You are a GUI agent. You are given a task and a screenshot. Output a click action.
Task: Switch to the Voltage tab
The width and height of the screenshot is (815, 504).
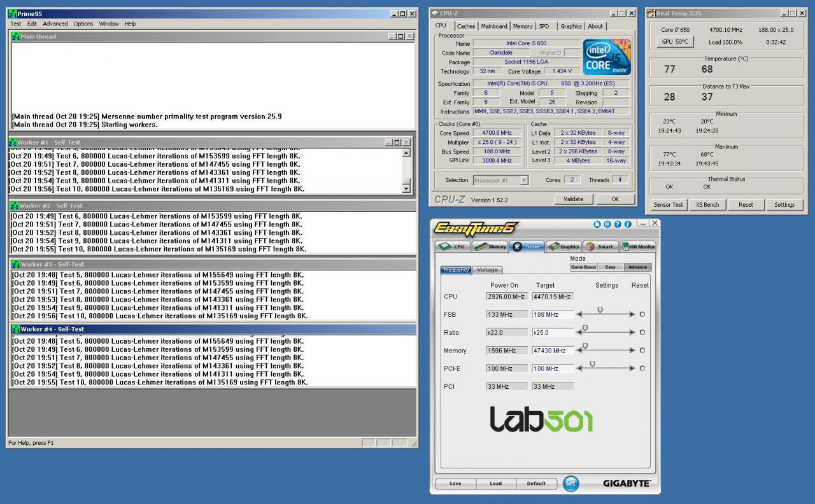point(487,270)
